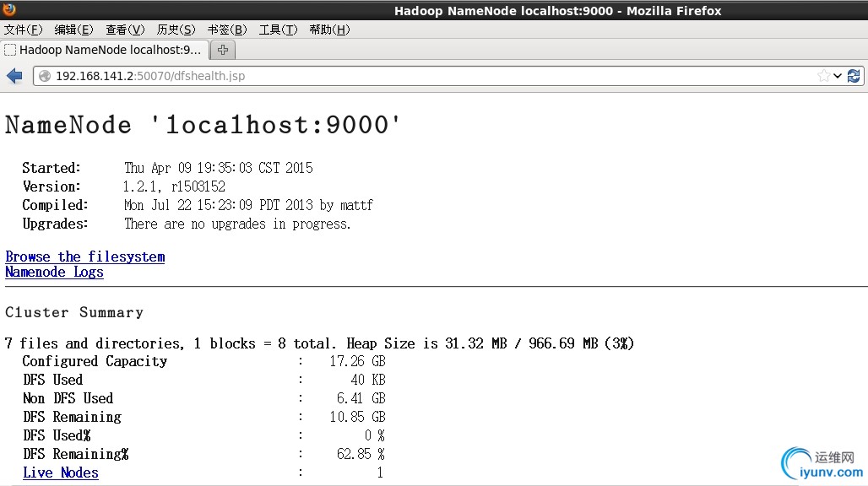Bookmark this page with star icon
The height and width of the screenshot is (486, 868).
click(x=824, y=76)
